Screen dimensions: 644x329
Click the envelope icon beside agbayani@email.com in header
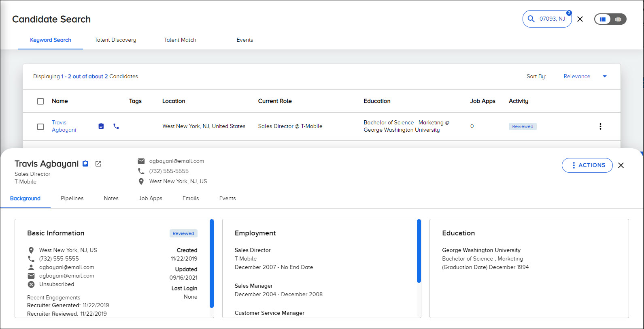click(x=141, y=161)
